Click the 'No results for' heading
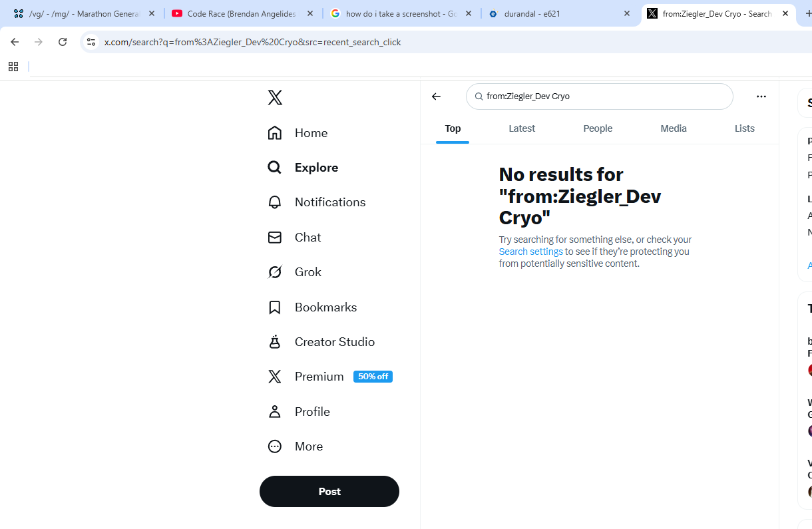This screenshot has width=812, height=529. 580,196
